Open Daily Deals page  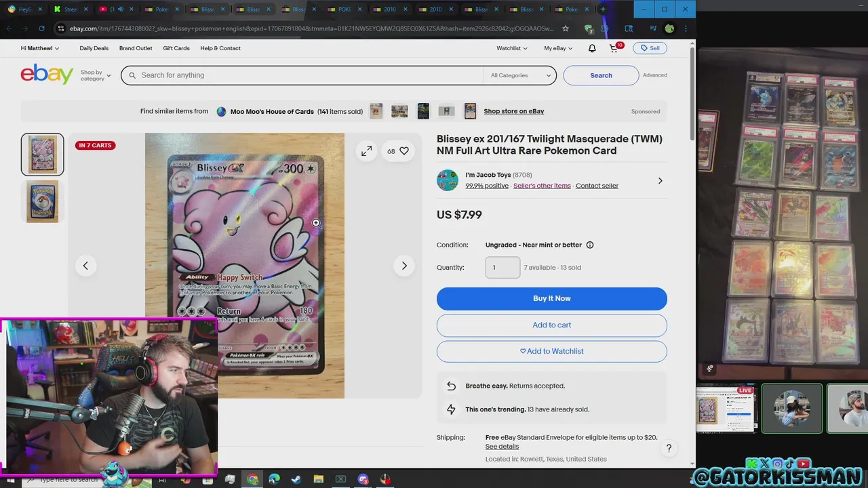[x=94, y=48]
